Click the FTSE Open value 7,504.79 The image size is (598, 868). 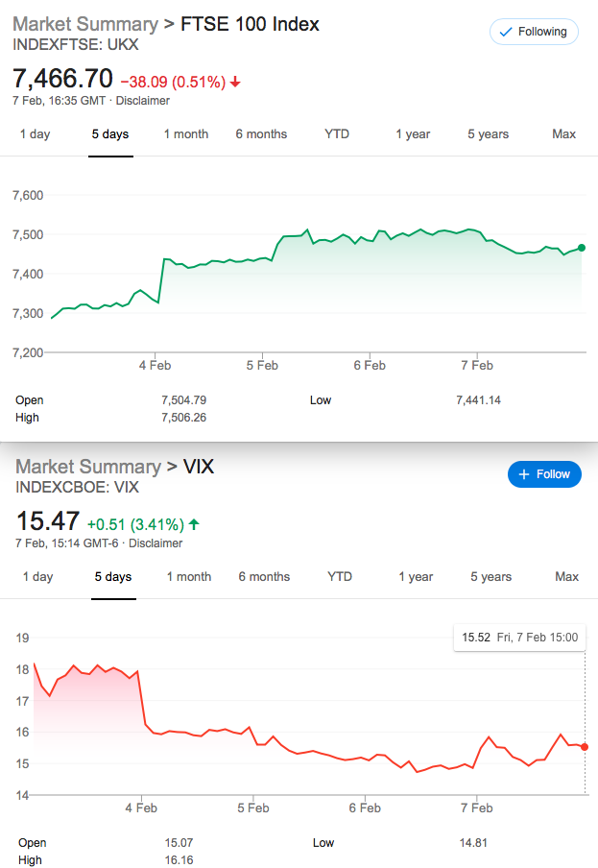pos(183,400)
